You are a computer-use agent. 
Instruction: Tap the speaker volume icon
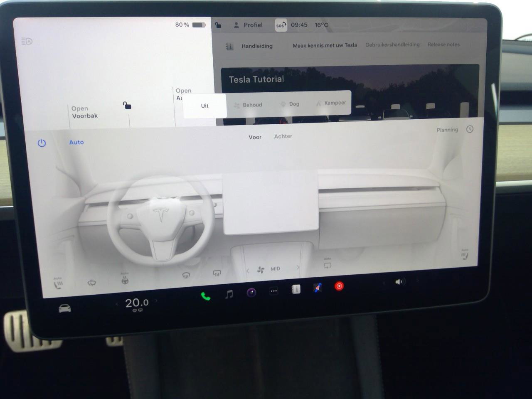(x=399, y=282)
